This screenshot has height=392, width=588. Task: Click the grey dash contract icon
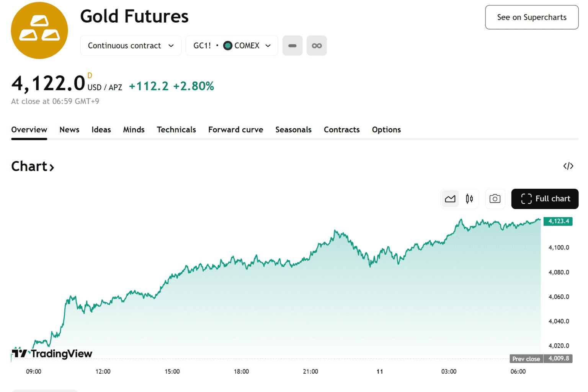click(x=292, y=46)
